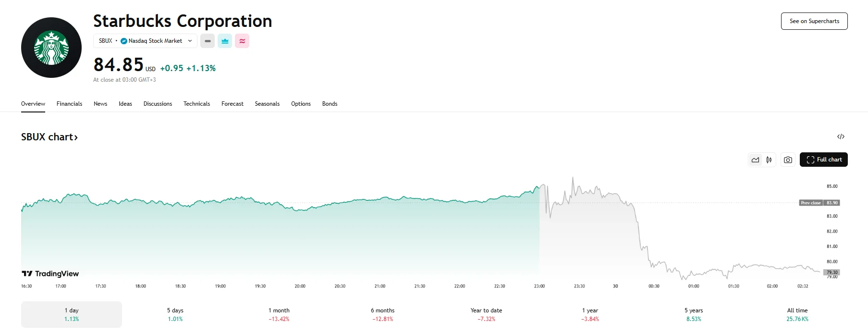The width and height of the screenshot is (868, 334).
Task: Click See on Supercharts button
Action: click(x=814, y=21)
